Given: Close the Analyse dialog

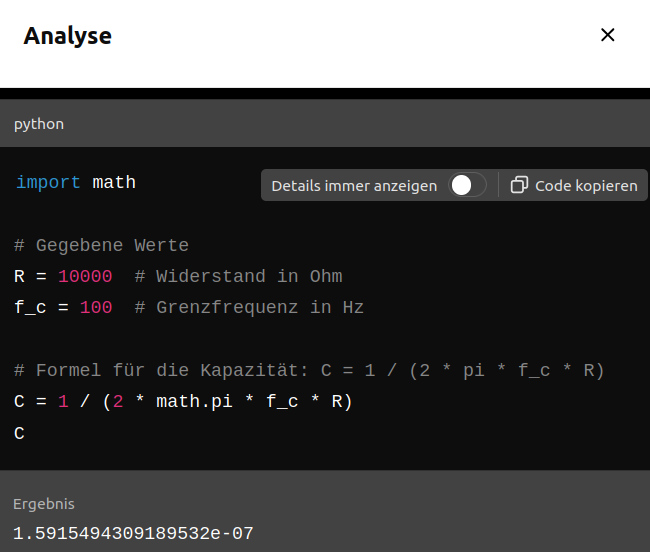Looking at the screenshot, I should (607, 35).
